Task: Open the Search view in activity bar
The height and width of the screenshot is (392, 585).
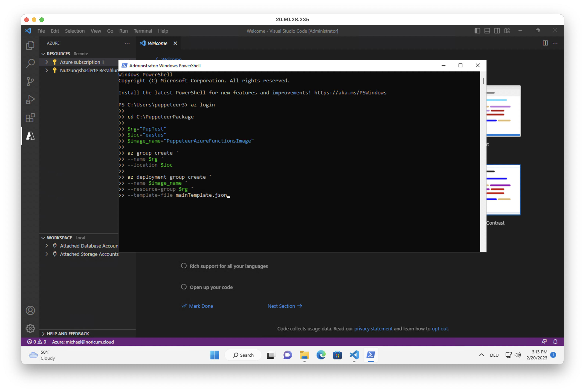Action: click(x=30, y=63)
